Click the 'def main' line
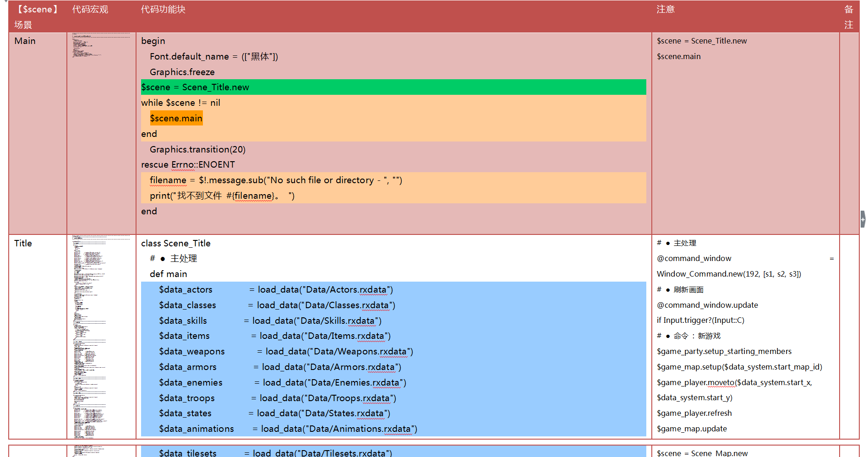Image resolution: width=868 pixels, height=457 pixels. tap(168, 274)
